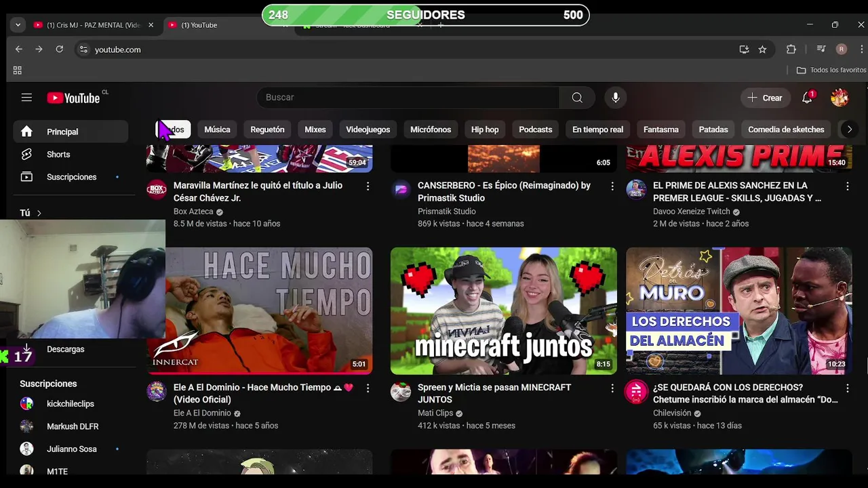Open Todos los favoritos bookmarks folder
The height and width of the screenshot is (488, 868).
pyautogui.click(x=831, y=70)
